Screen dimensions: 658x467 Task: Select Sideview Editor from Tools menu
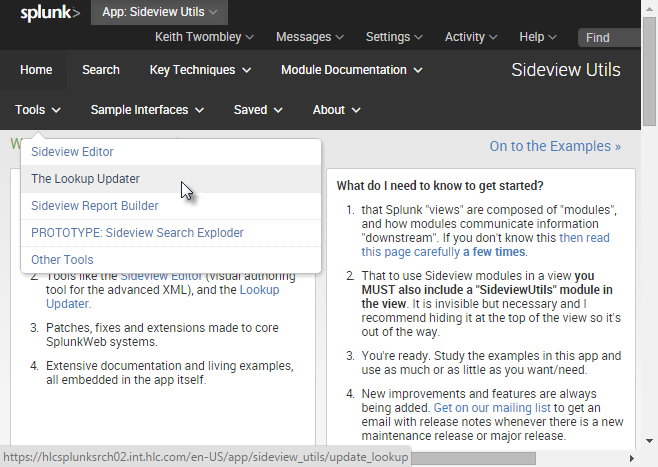(x=171, y=152)
